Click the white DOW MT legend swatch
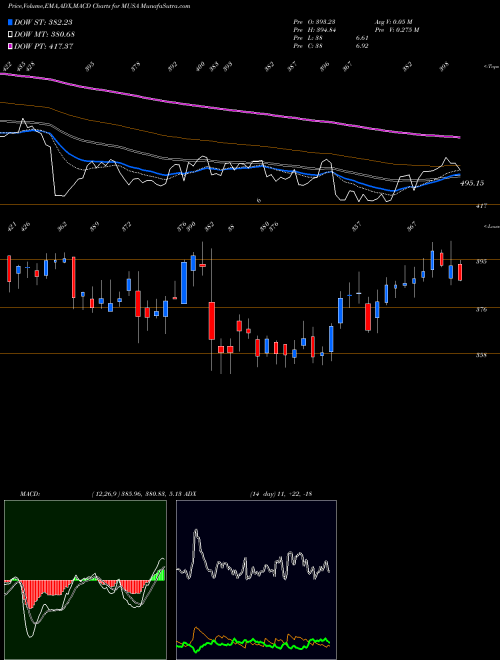Screen dimensions: 500x660 [x=10, y=35]
